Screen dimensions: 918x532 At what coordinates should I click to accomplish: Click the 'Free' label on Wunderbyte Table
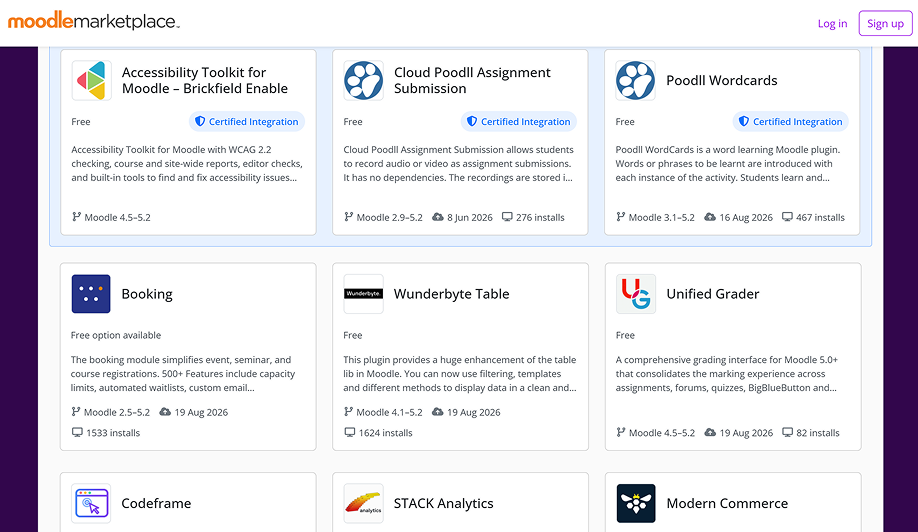point(352,335)
